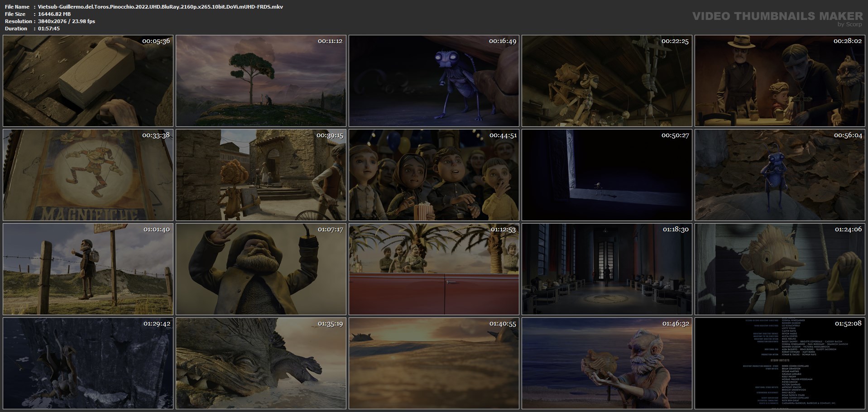Open the Magnifiche poster thumbnail at 00:33:38
Screen dimensions: 868x412
point(88,175)
